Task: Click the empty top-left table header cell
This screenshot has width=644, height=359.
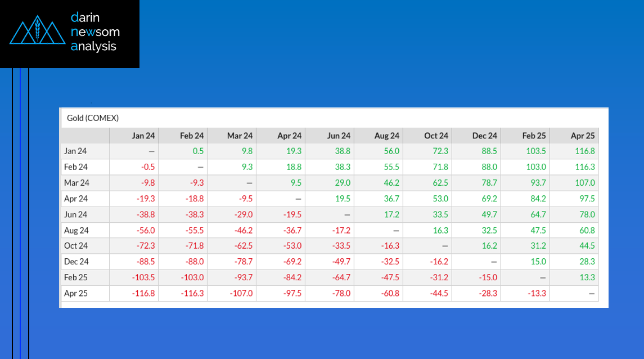Action: click(x=85, y=136)
